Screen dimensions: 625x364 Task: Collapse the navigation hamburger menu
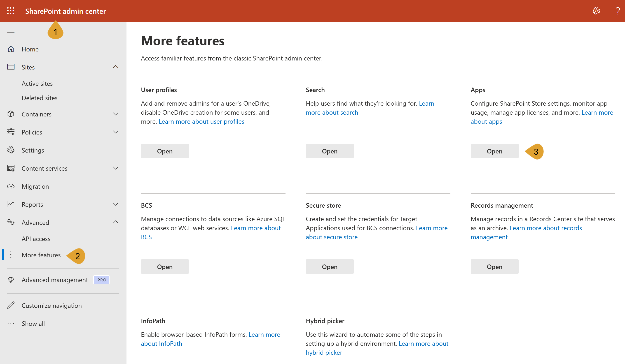[x=11, y=31]
